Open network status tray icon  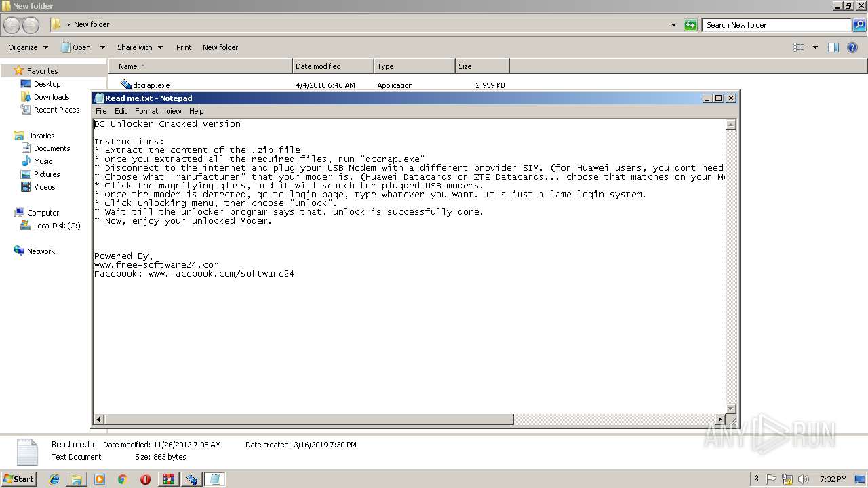tap(787, 479)
